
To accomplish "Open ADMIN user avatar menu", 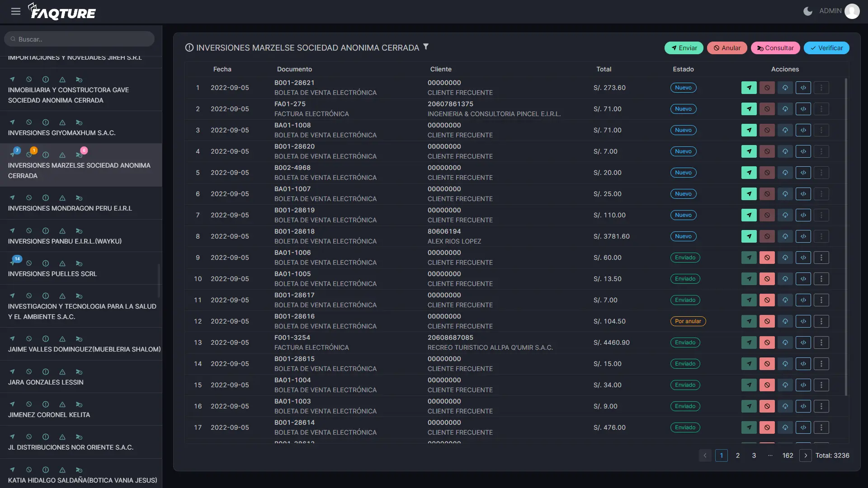I will [852, 11].
